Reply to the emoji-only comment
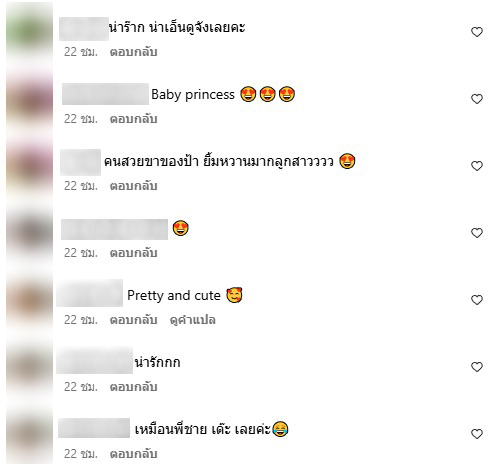The height and width of the screenshot is (476, 496). [133, 253]
